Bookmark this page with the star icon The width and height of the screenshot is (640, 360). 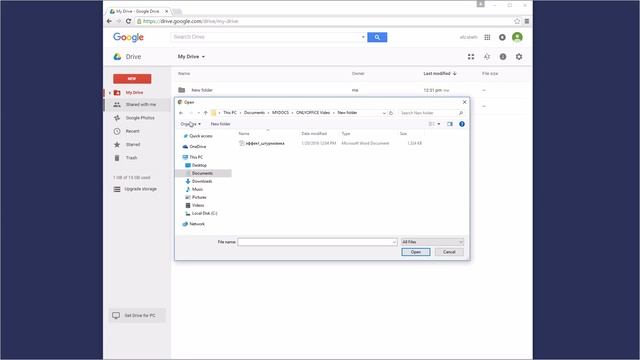click(x=517, y=21)
